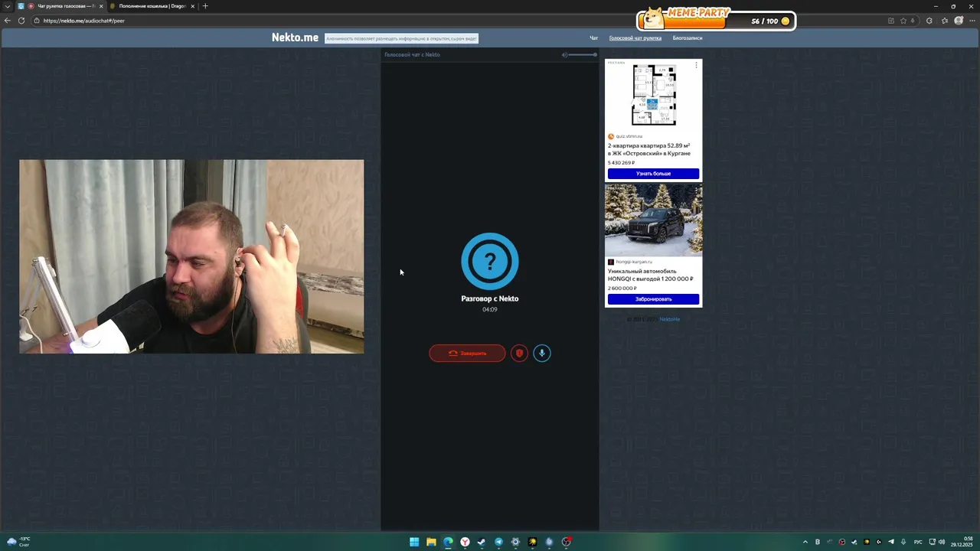Open weather widget on taskbar
980x551 pixels.
coord(18,542)
